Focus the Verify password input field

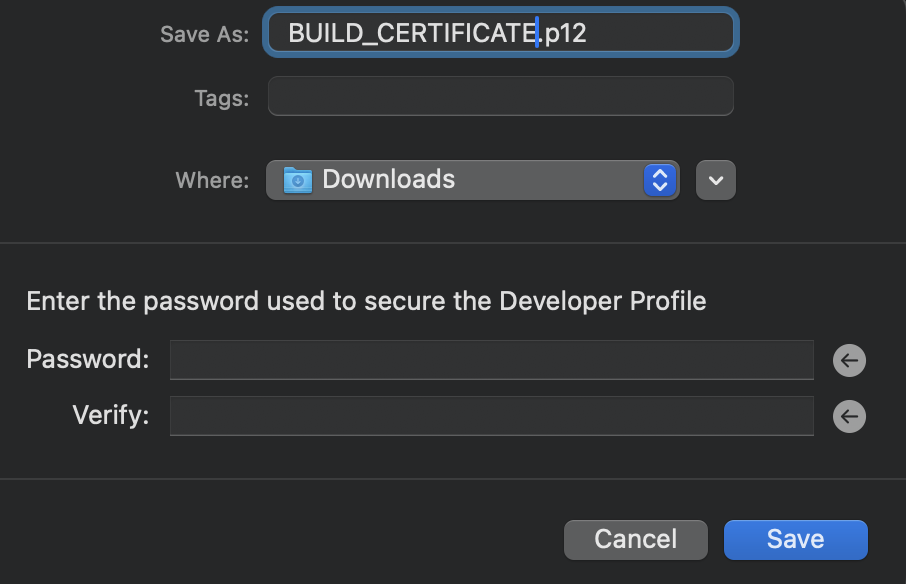pos(491,416)
